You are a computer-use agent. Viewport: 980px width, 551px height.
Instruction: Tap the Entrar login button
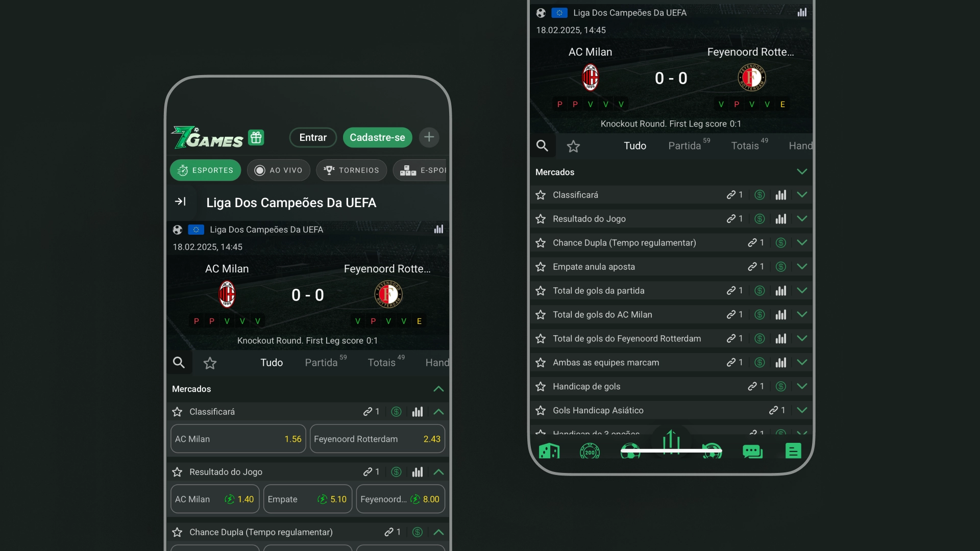coord(313,137)
